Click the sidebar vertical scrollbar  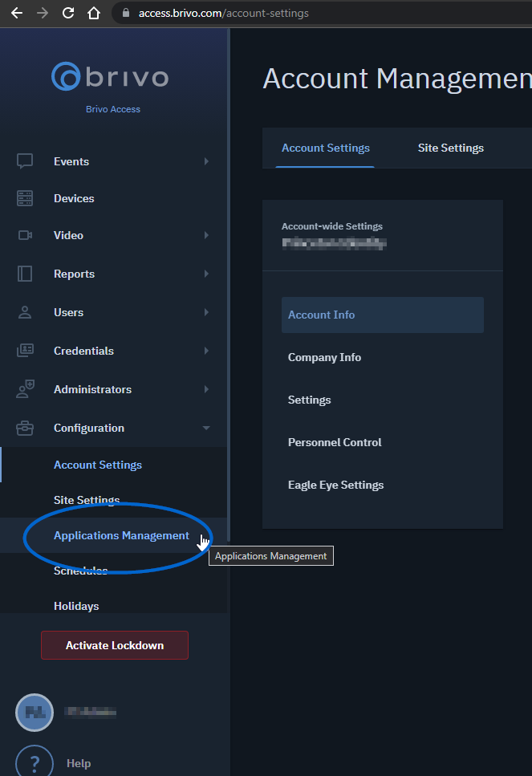(229, 285)
